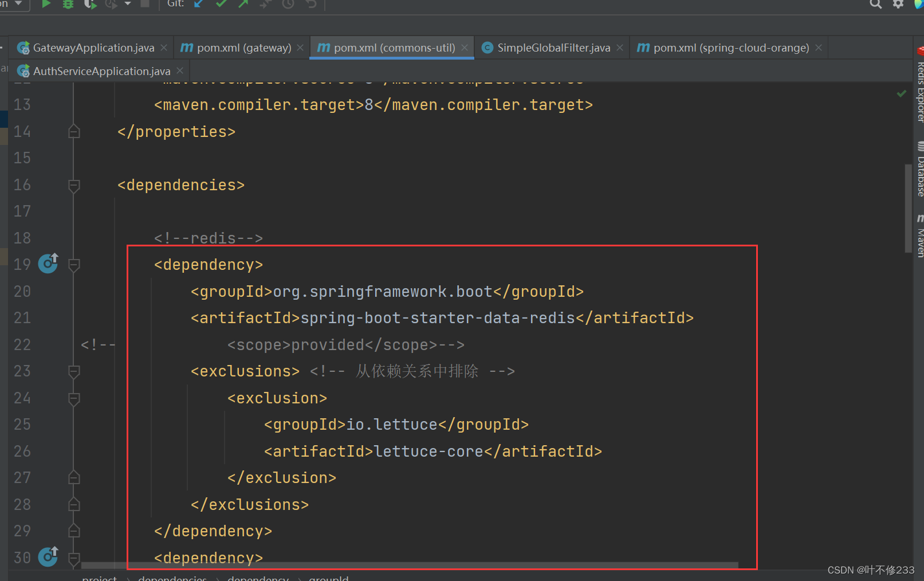Screen dimensions: 924x581
Task: Click the 'dependencies' breadcrumb at the bottom
Action: coord(172,578)
